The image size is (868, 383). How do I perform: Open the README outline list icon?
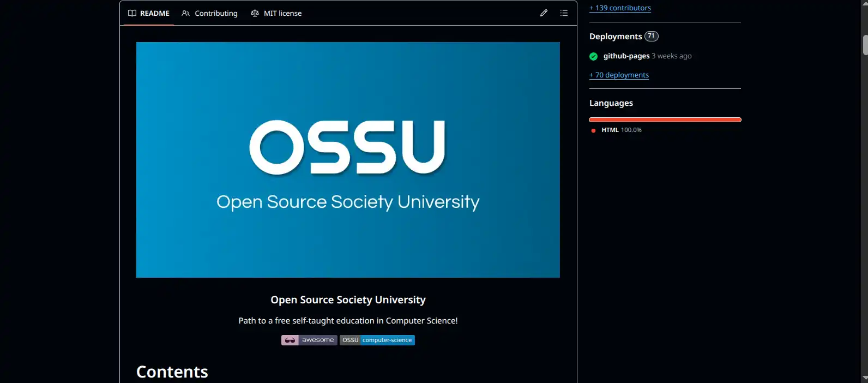pyautogui.click(x=564, y=13)
